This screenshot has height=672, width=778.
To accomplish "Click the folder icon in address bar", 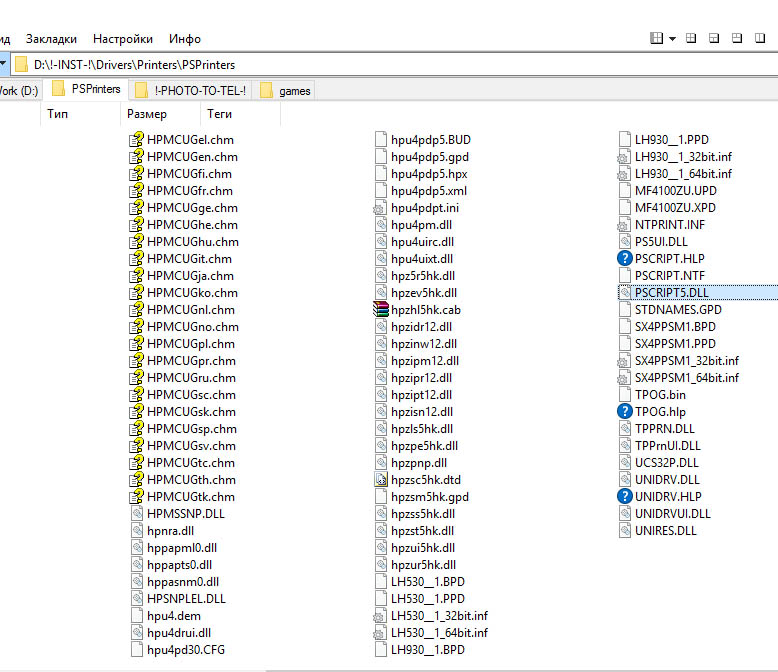I will click(x=21, y=65).
